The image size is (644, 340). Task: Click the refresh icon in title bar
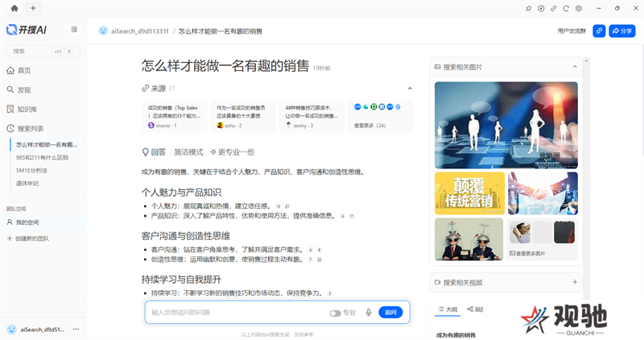click(x=566, y=9)
